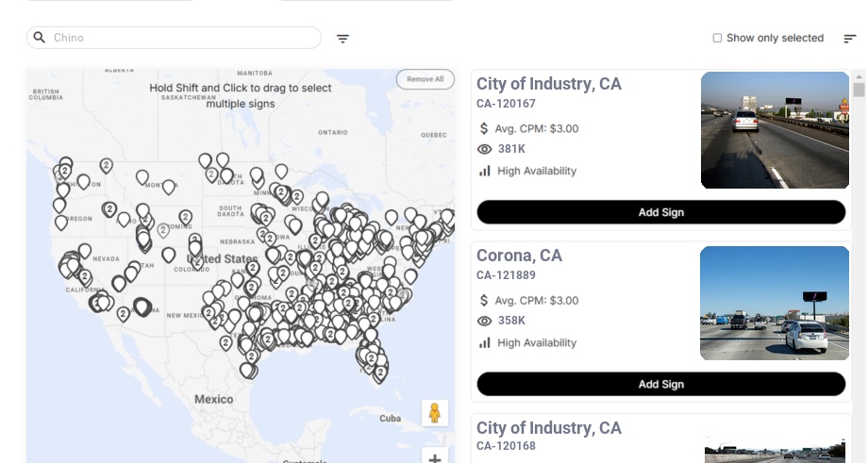Open the second City of Industry CA-120168 listing

coord(549,429)
